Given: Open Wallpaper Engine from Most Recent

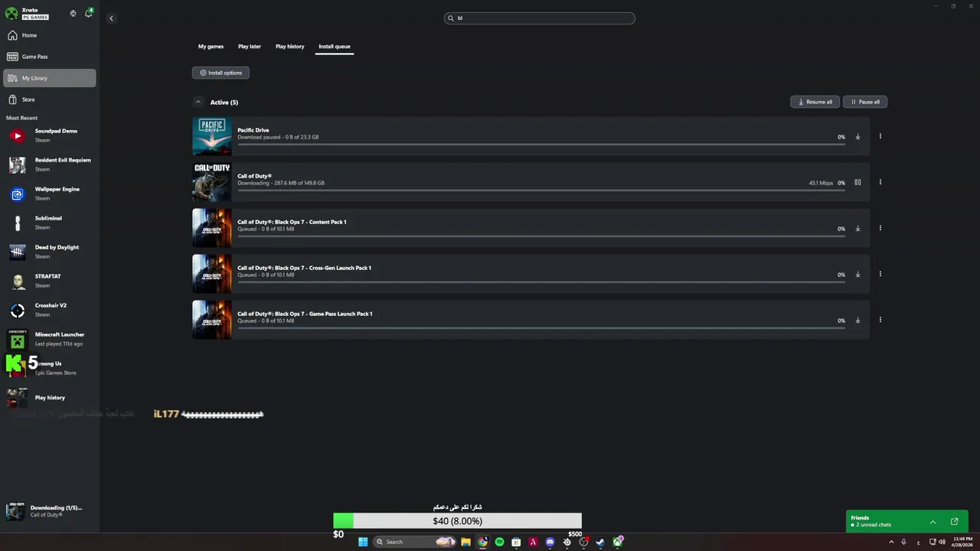Looking at the screenshot, I should 50,194.
